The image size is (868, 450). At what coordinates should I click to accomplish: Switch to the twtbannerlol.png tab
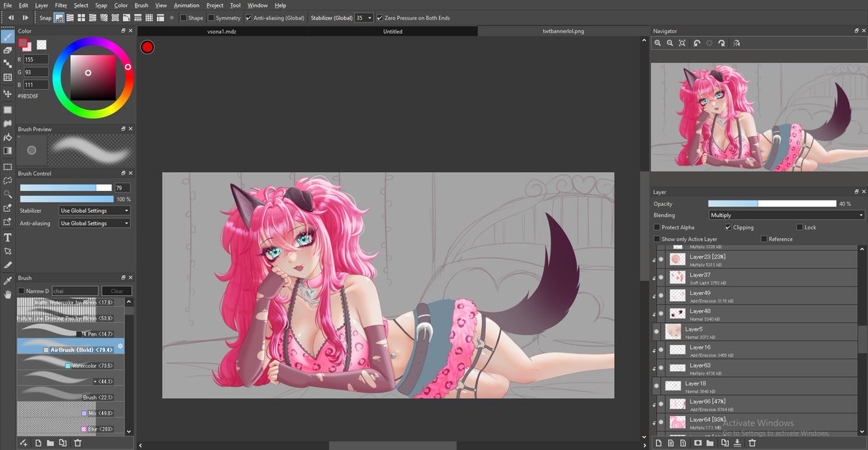click(x=563, y=31)
